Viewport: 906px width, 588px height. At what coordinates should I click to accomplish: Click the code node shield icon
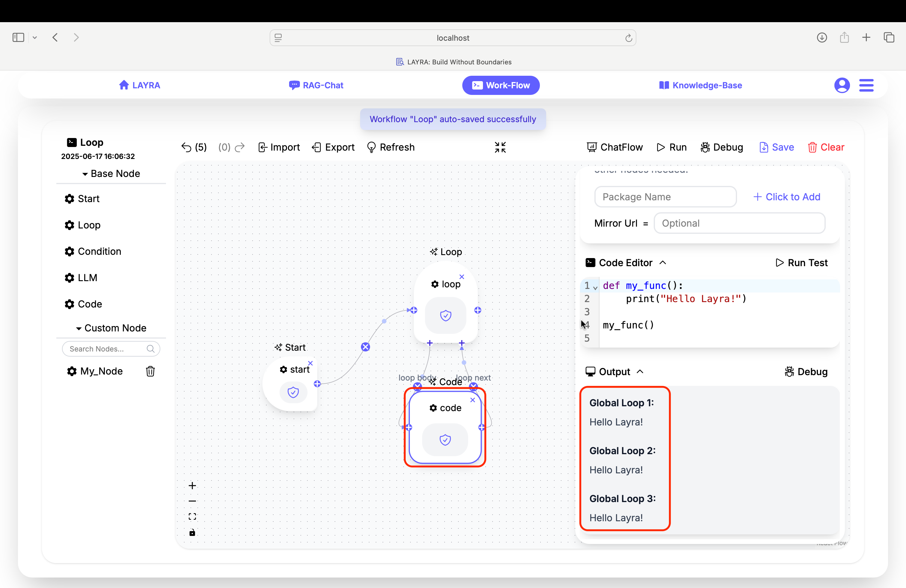point(445,440)
